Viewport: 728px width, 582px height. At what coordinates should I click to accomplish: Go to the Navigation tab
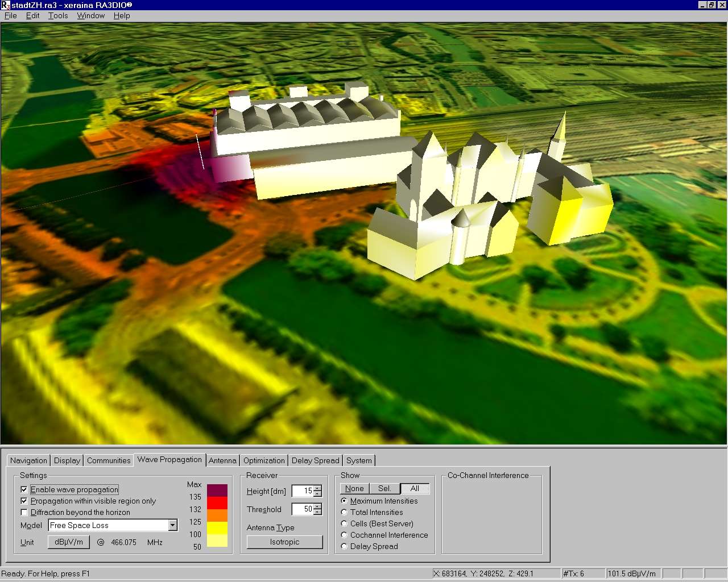28,460
